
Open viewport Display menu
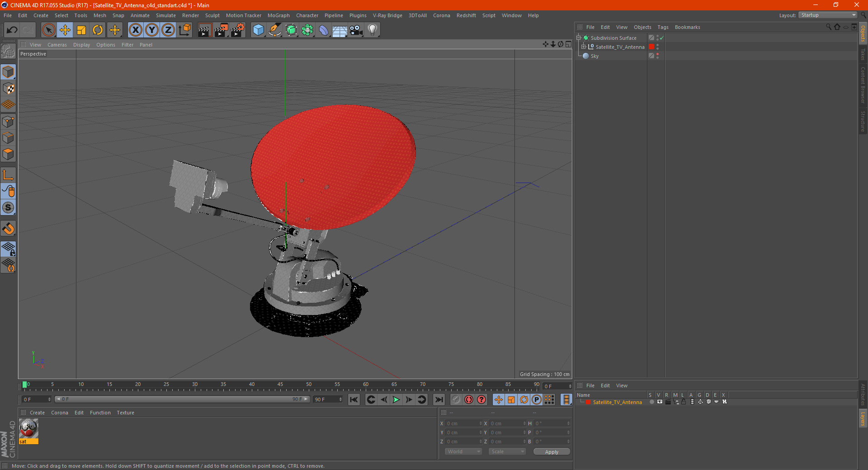[x=82, y=45]
